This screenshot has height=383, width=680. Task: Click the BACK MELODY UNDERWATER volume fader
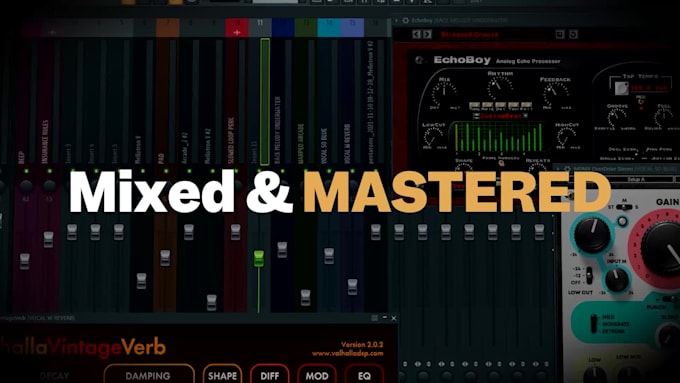(282, 250)
